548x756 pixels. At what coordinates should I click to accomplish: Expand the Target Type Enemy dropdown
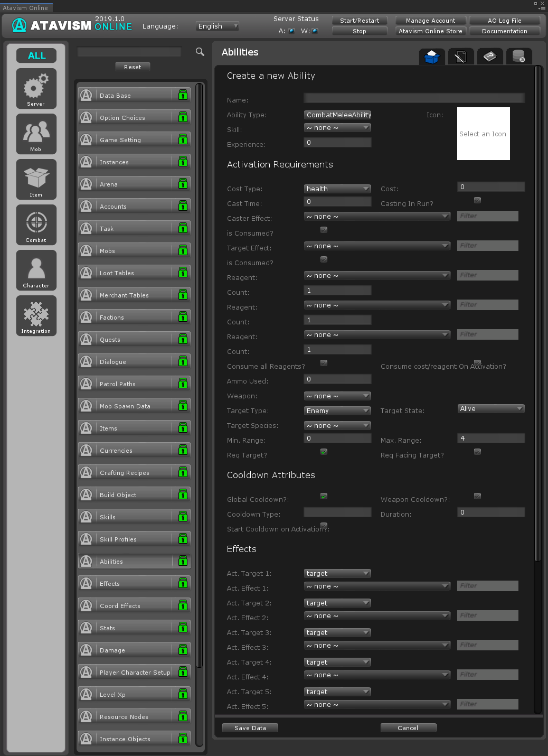click(337, 410)
